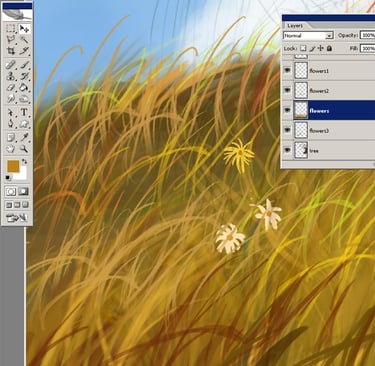Set Standard Screen mode
Image resolution: width=375 pixels, height=366 pixels.
[9, 205]
